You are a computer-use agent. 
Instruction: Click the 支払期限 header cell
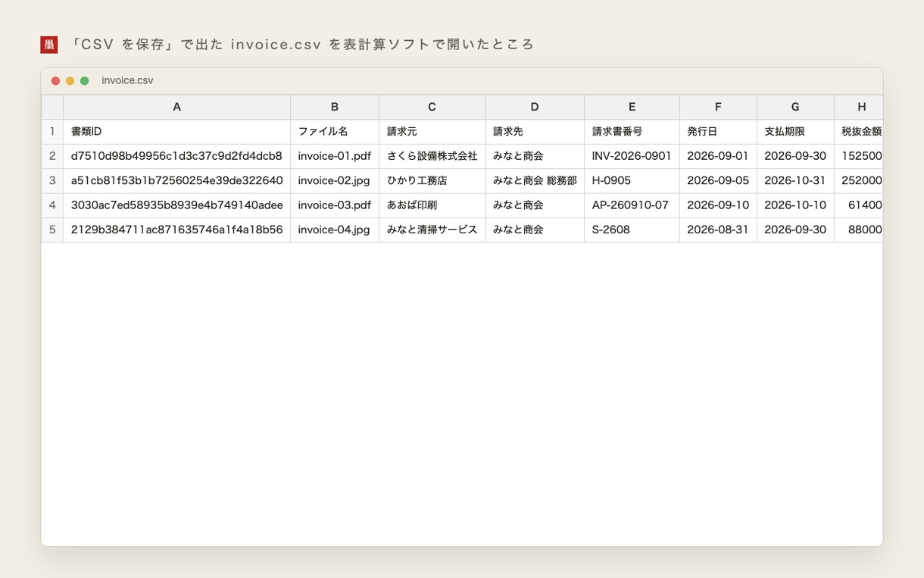pyautogui.click(x=795, y=132)
